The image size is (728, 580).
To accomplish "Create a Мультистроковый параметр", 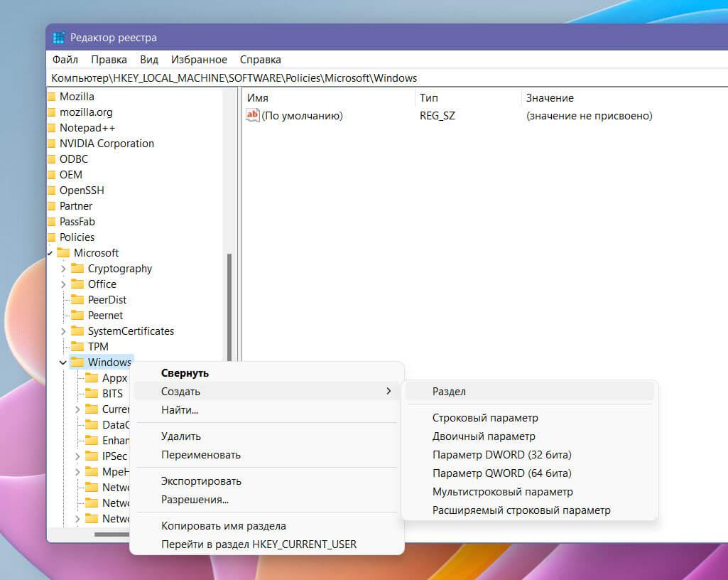I will [530, 492].
